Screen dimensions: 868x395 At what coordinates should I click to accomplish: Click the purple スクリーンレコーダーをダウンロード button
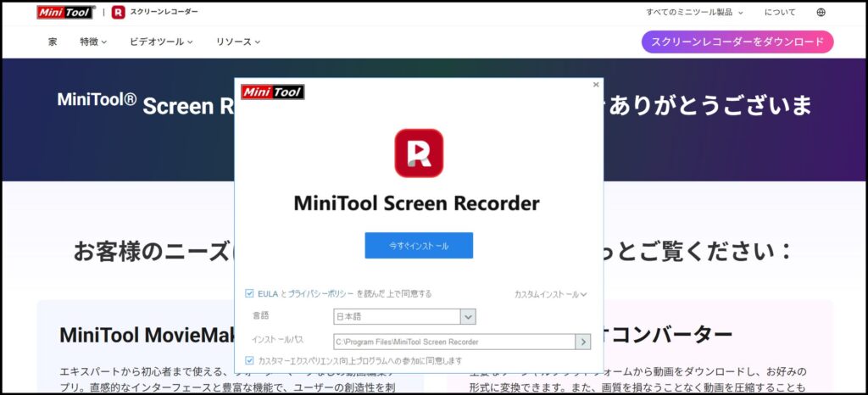(737, 42)
